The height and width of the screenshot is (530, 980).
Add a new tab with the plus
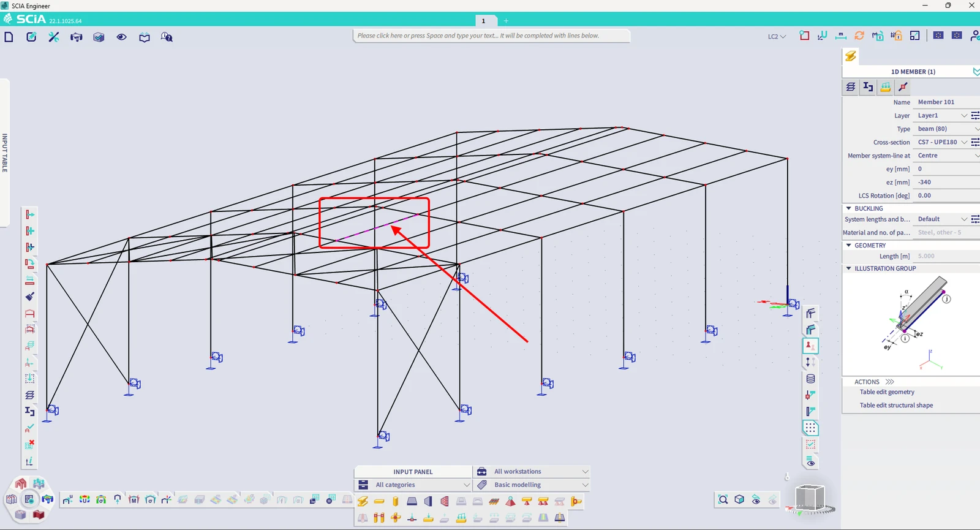pyautogui.click(x=506, y=21)
